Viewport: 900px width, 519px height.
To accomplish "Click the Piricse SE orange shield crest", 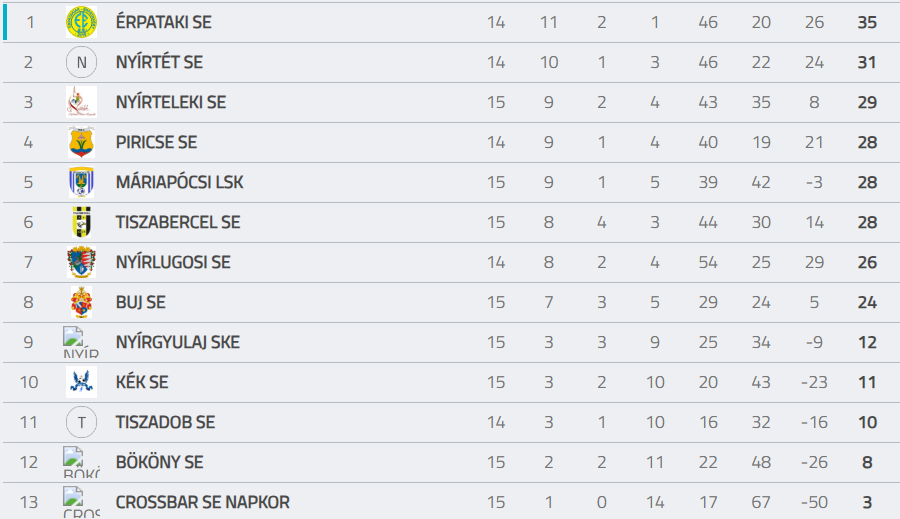I will [x=82, y=142].
